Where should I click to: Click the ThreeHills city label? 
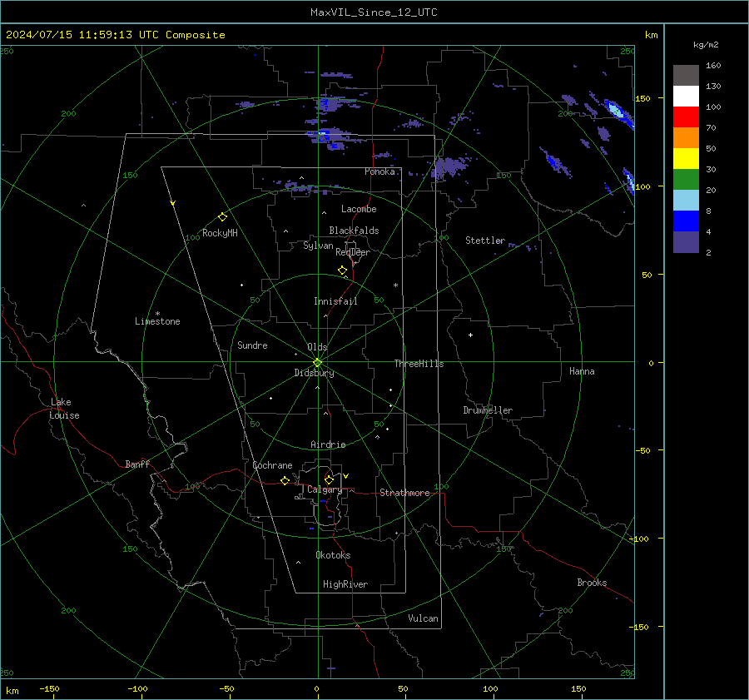coord(419,364)
